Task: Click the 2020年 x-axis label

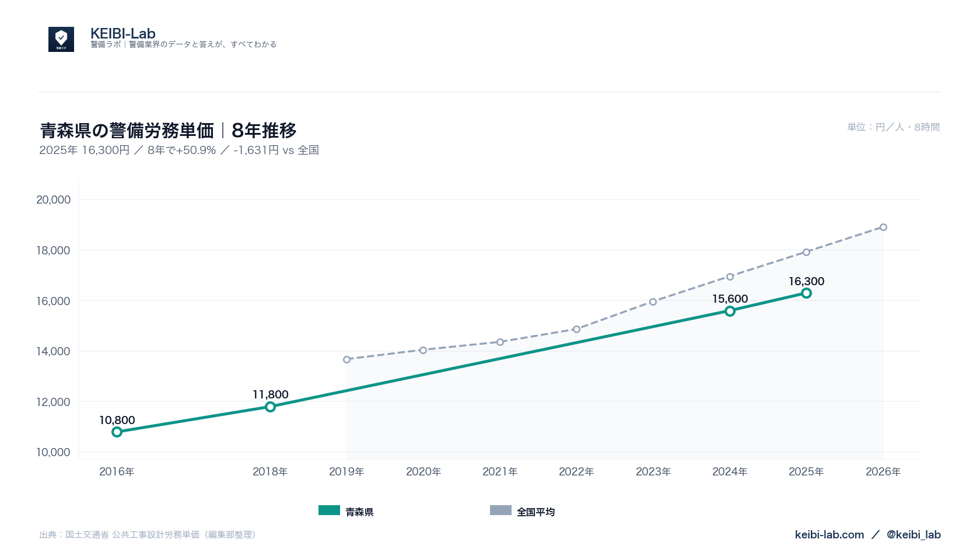Action: (x=423, y=471)
